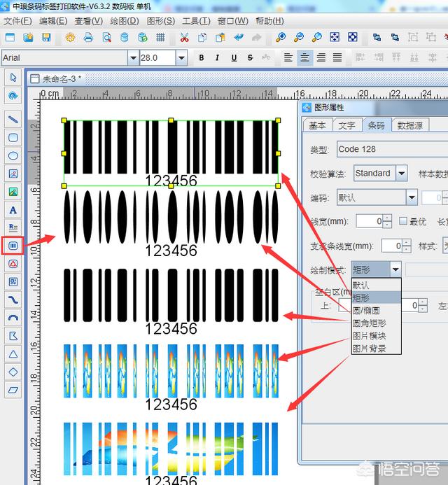Screen dimensions: 448x485
Task: Open the 文件(F) menu
Action: click(x=17, y=21)
